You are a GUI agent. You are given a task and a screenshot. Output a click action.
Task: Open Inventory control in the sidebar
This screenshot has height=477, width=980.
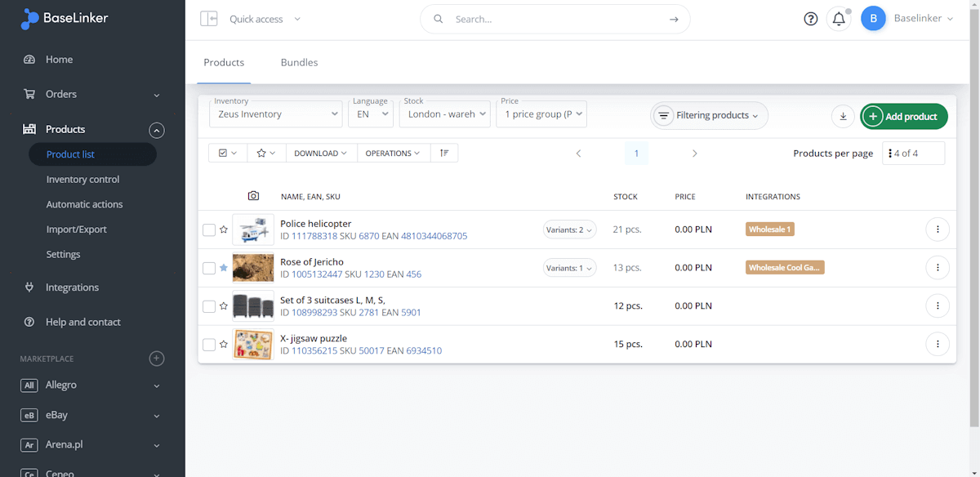[x=82, y=180]
